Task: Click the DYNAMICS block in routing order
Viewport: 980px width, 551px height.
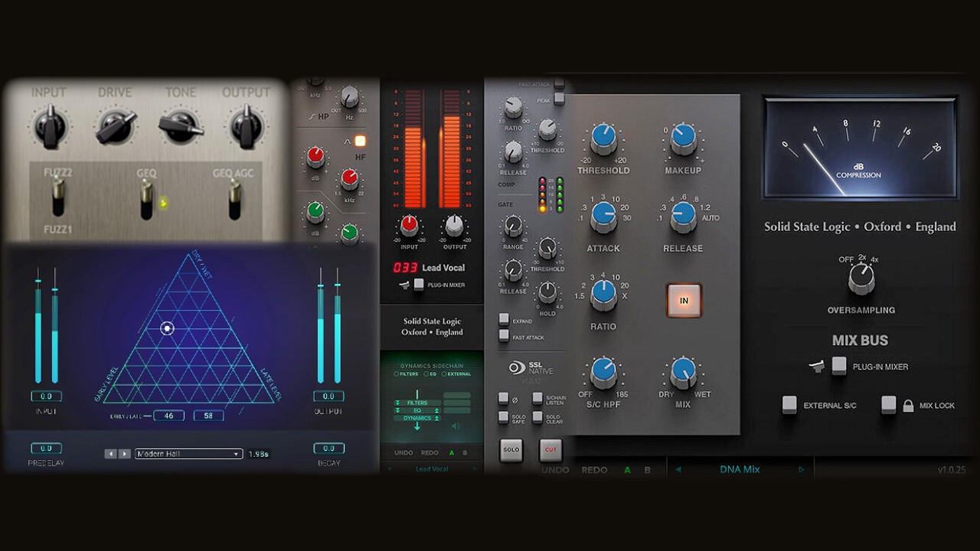Action: (x=417, y=418)
